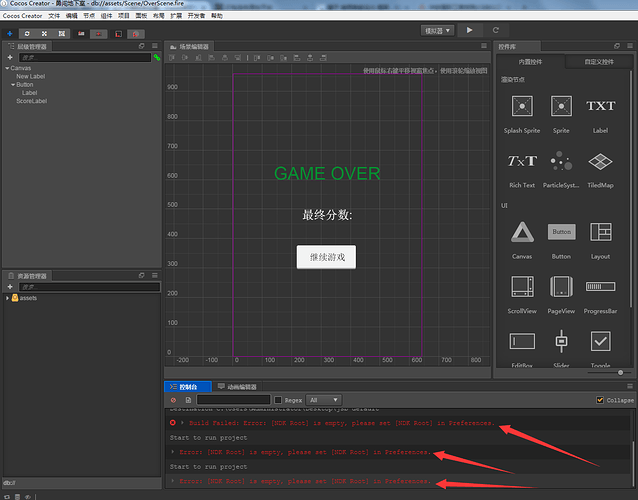
Task: Select the Label child under Button
Action: (x=29, y=93)
